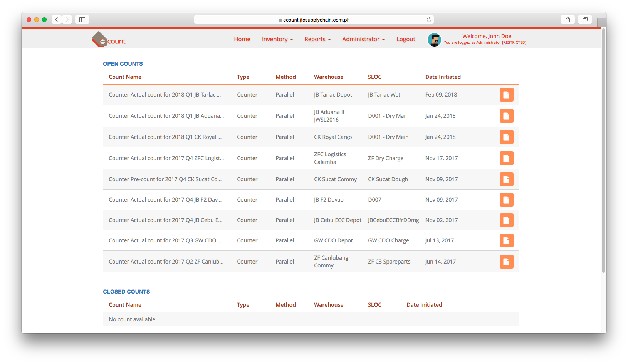Open the 2017 Q4 JB F2 Davao count
628x364 pixels.
point(165,200)
